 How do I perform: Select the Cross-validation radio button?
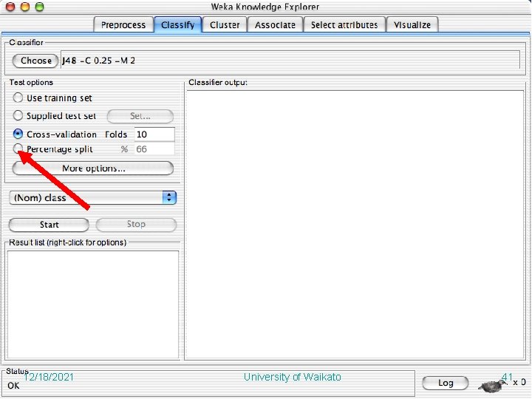click(18, 134)
